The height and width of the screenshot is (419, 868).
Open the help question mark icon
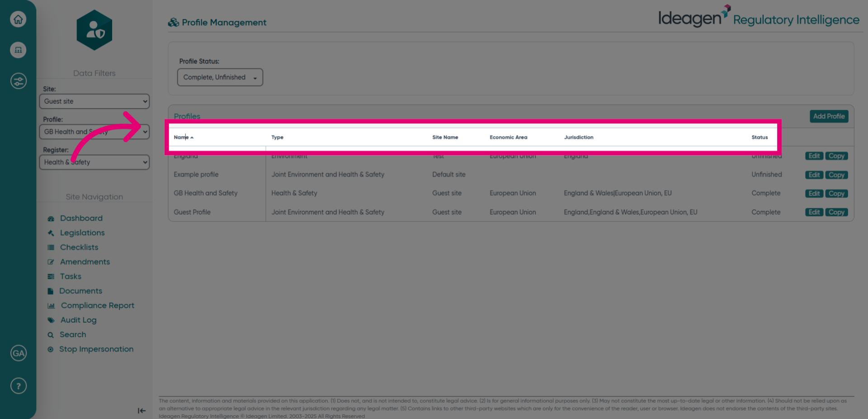tap(18, 386)
